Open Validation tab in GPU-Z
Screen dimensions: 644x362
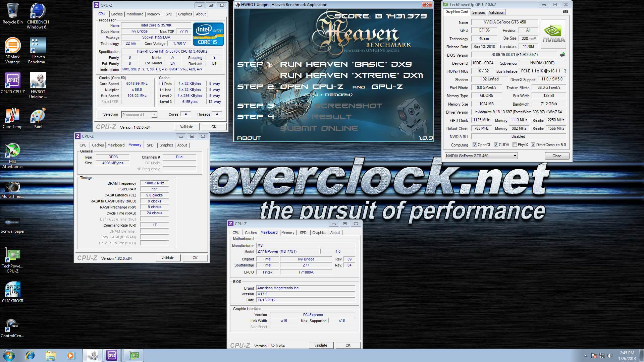[x=496, y=12]
